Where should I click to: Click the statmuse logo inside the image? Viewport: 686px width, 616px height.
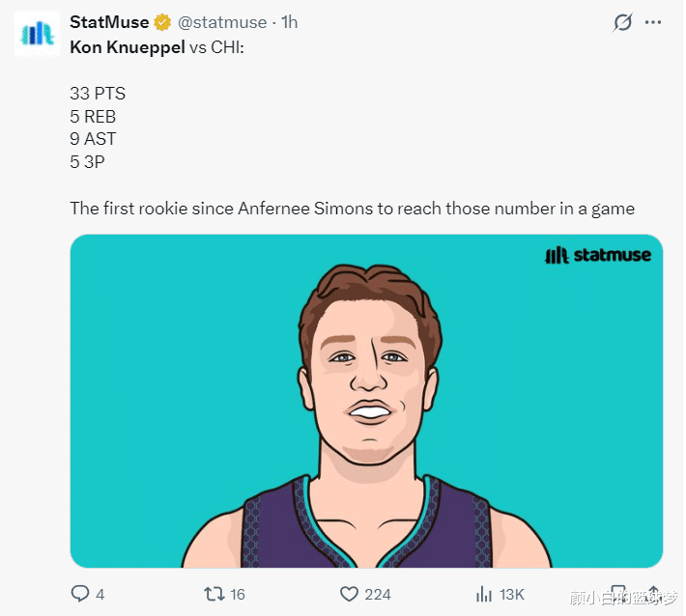pyautogui.click(x=598, y=255)
